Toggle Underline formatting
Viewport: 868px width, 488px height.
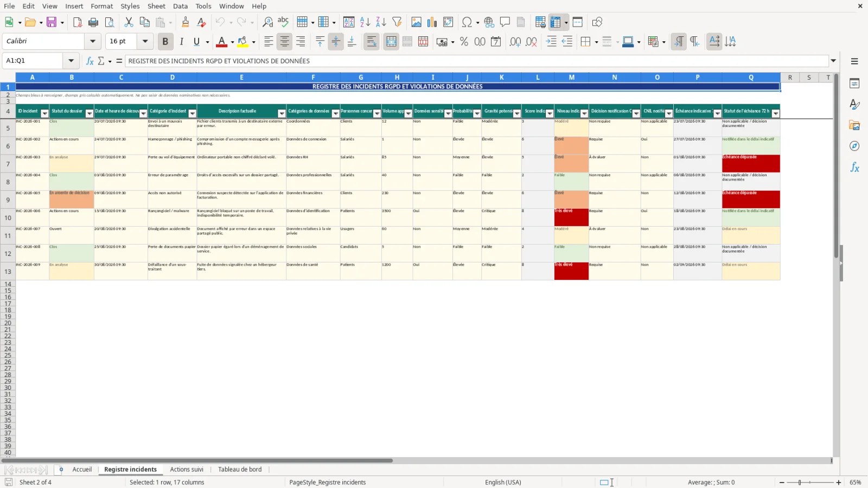tap(196, 42)
